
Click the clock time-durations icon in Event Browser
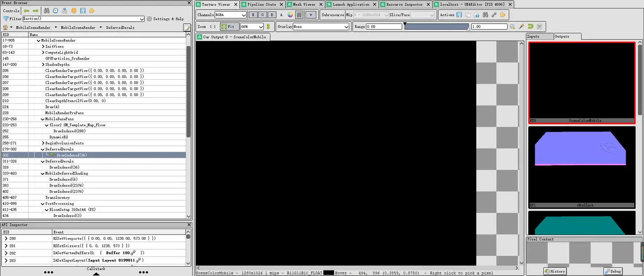click(55, 10)
